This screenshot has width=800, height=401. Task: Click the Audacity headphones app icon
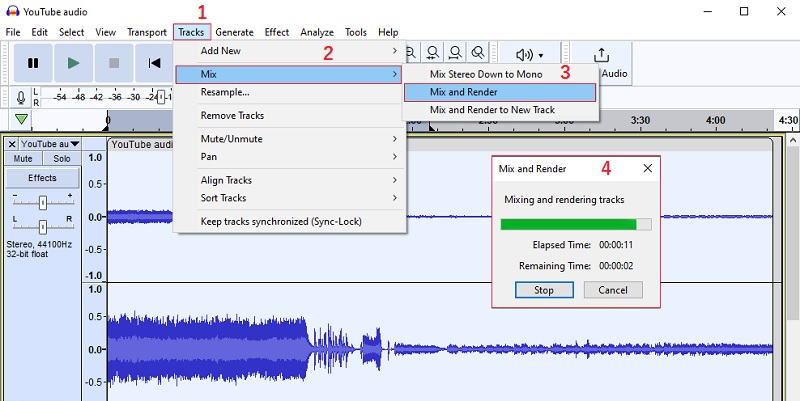click(13, 11)
